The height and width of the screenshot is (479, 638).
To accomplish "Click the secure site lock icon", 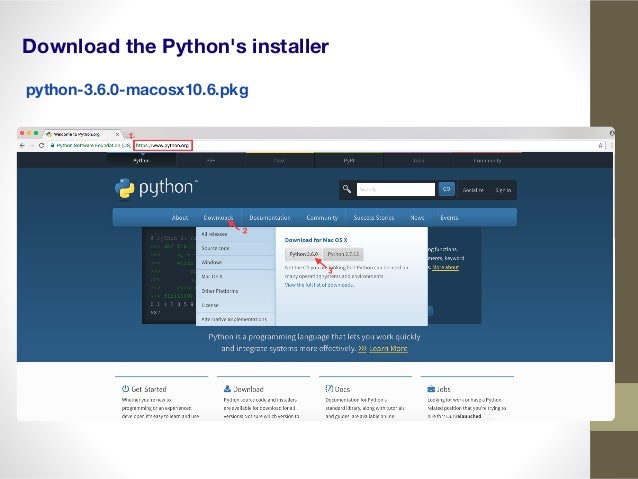I will pyautogui.click(x=52, y=145).
